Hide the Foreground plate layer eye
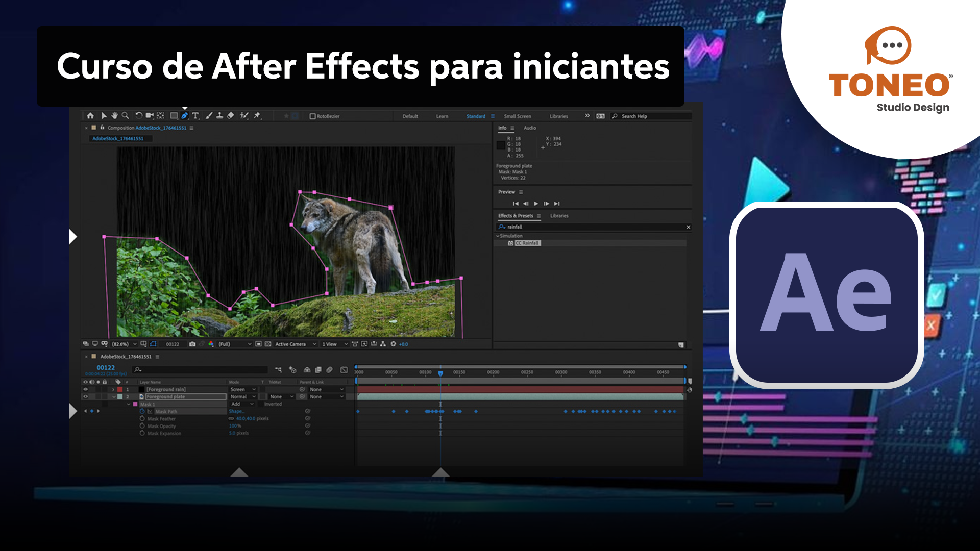The width and height of the screenshot is (980, 551). (86, 396)
